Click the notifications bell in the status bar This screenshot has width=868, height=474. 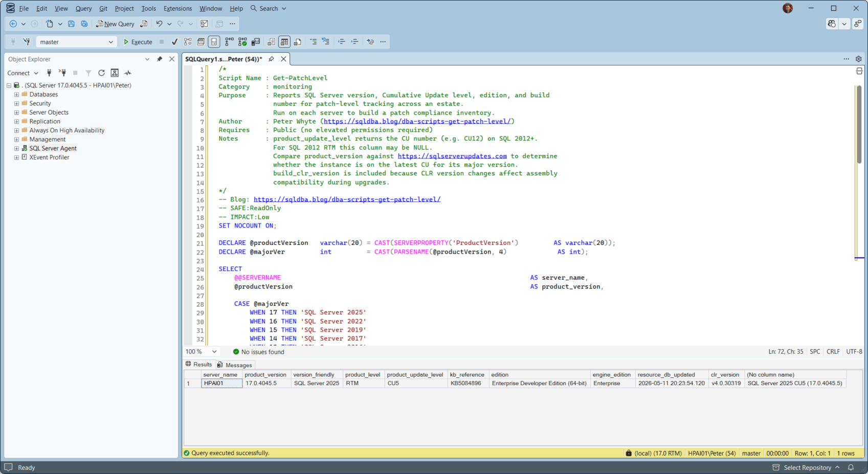[851, 467]
